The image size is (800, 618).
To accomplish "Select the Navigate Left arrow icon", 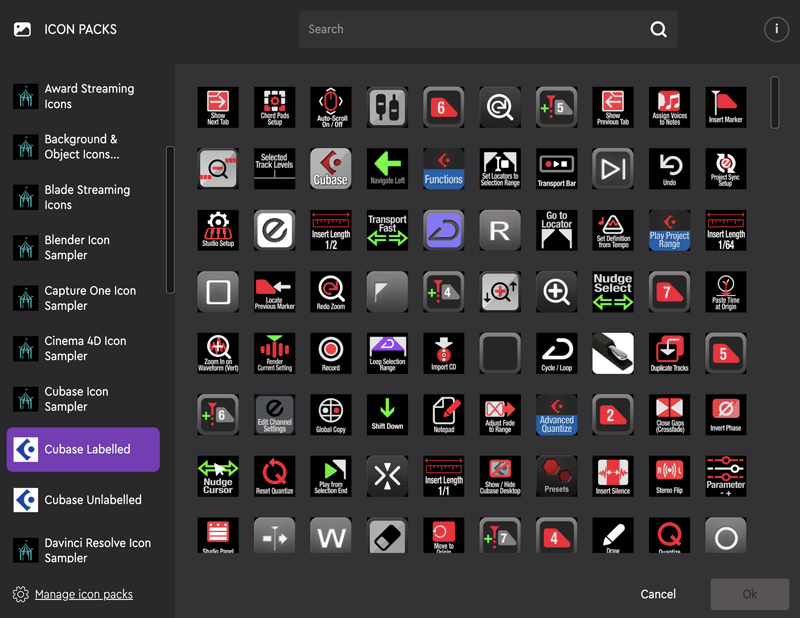I will (387, 168).
